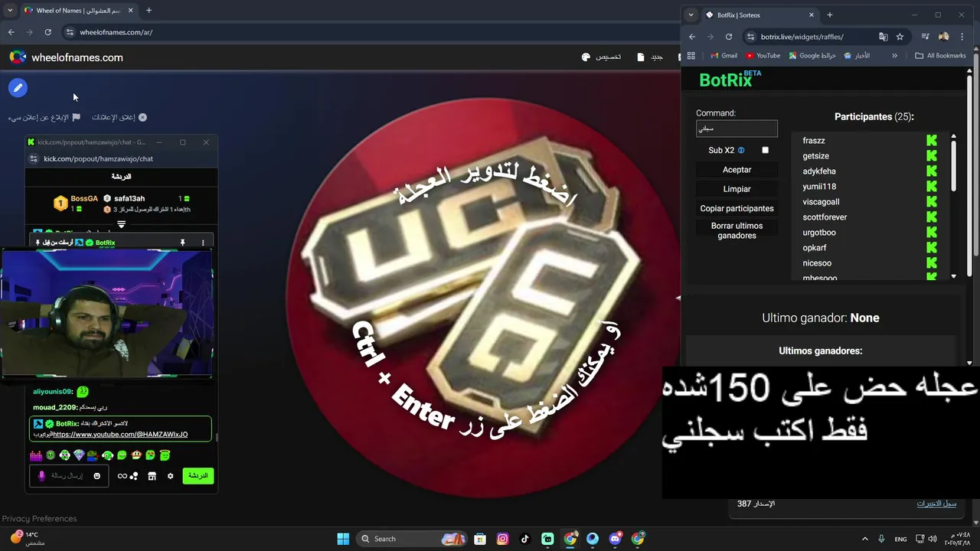Click the BotRix address bar URL
980x551 pixels.
pyautogui.click(x=802, y=37)
